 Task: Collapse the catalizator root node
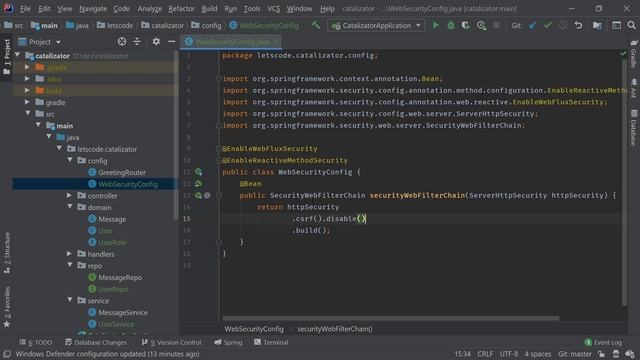pos(18,55)
